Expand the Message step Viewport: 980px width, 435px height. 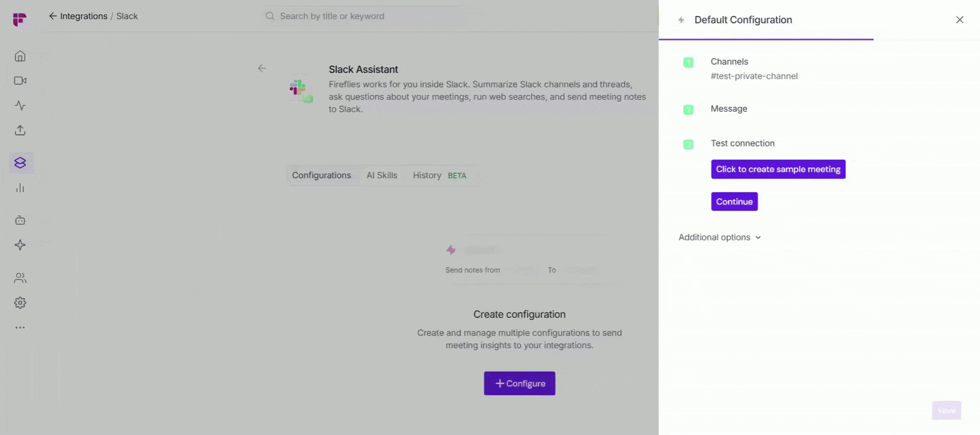pyautogui.click(x=729, y=108)
